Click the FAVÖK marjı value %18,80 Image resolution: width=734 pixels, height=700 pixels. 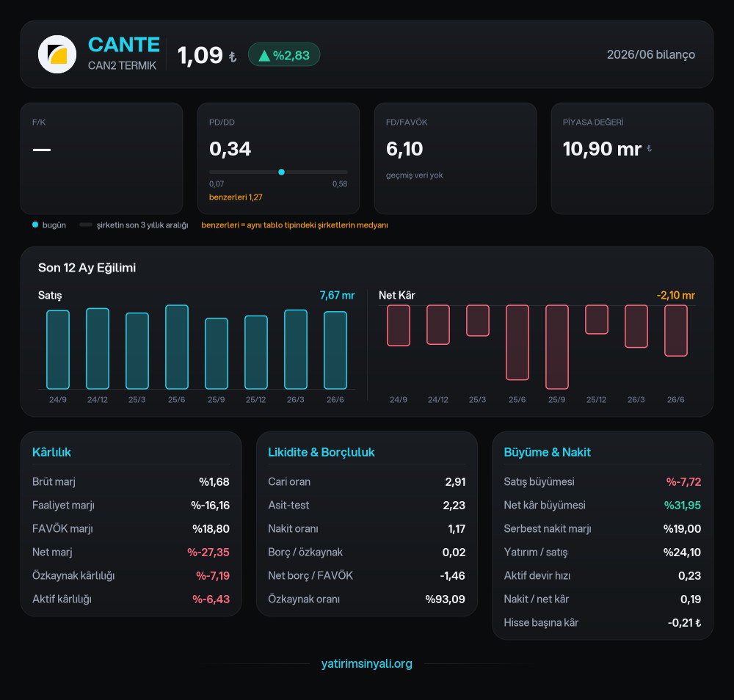(211, 529)
